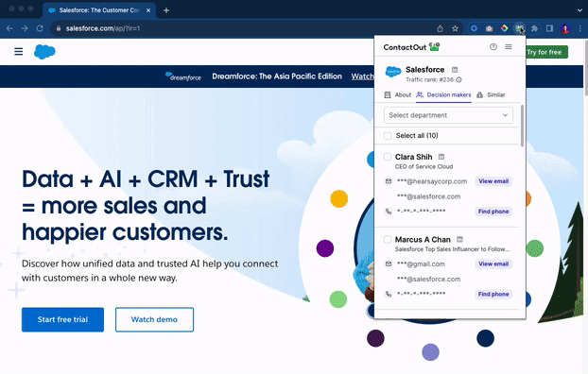The width and height of the screenshot is (588, 374).
Task: Click the ***@gmail.com email text
Action: coord(421,264)
